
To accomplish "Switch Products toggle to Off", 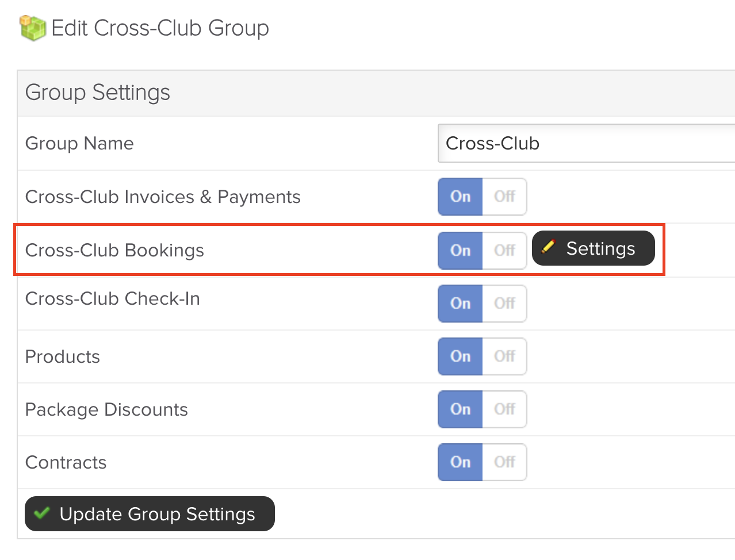I will tap(504, 356).
